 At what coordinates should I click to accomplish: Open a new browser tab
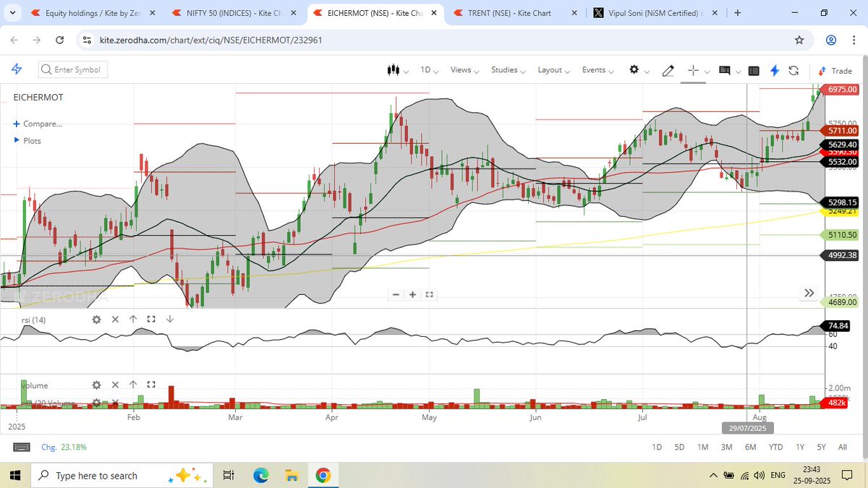(x=738, y=12)
